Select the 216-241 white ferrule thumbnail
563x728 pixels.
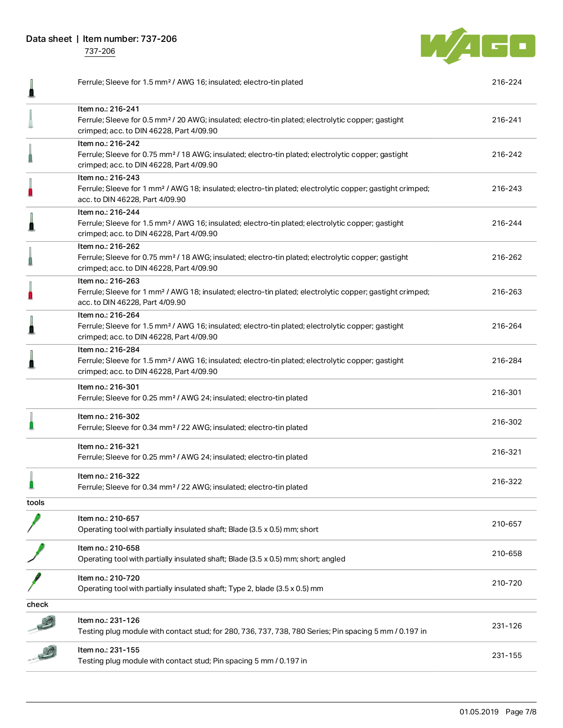[30, 119]
